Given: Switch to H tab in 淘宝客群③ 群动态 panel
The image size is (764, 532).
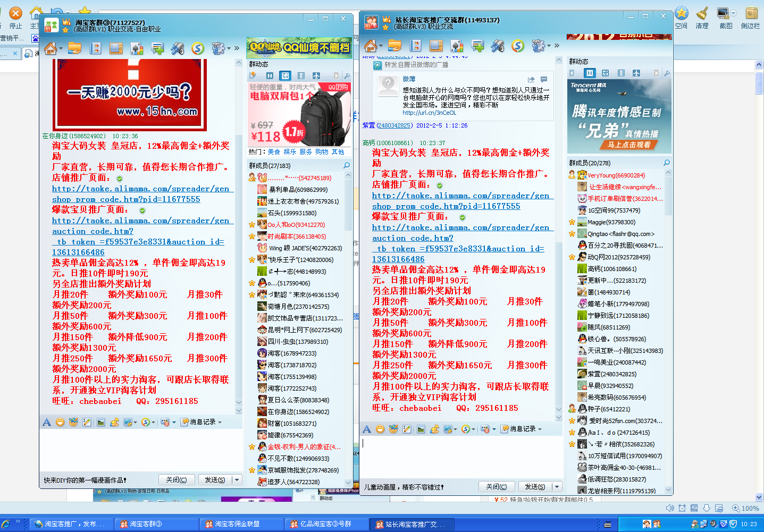Looking at the screenshot, I should (x=270, y=76).
